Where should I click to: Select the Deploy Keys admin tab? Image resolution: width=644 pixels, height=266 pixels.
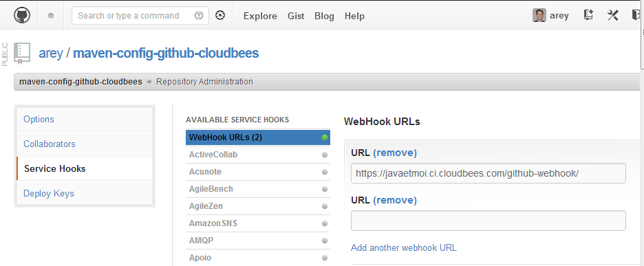pyautogui.click(x=85, y=193)
